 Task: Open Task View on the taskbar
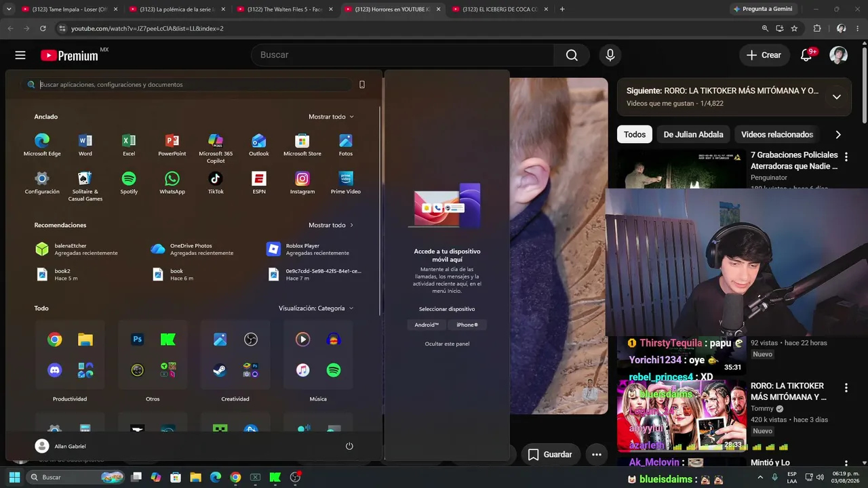coord(136,477)
